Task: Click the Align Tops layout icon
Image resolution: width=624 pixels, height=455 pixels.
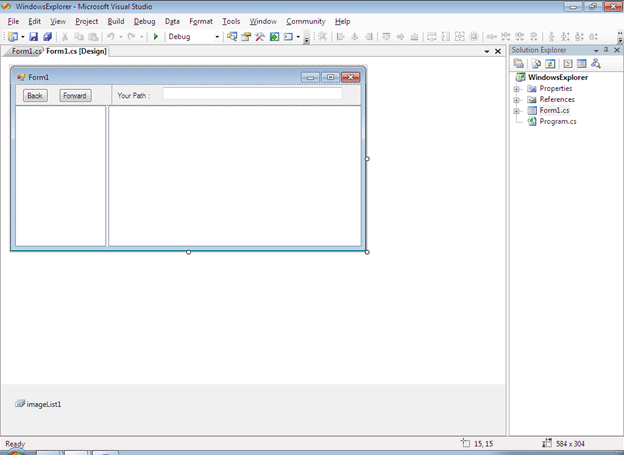Action: point(386,37)
